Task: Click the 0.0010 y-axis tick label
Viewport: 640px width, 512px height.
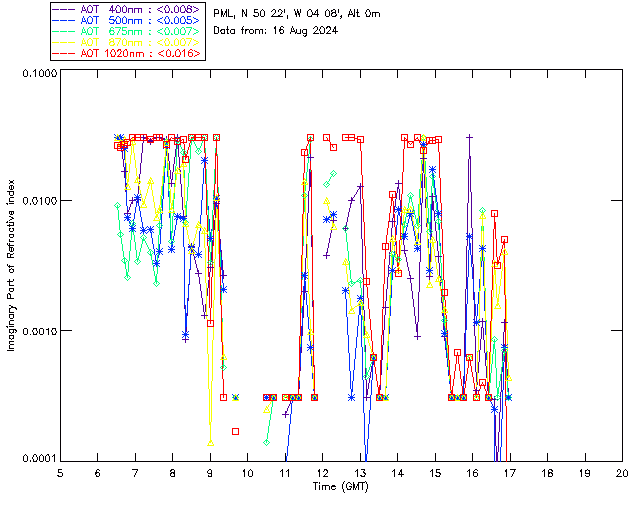Action: 39,331
